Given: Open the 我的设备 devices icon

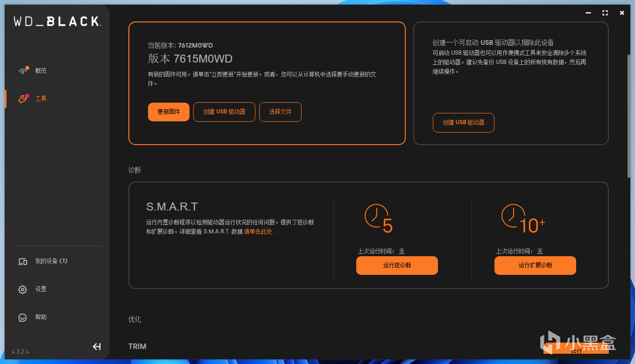Looking at the screenshot, I should click(22, 261).
